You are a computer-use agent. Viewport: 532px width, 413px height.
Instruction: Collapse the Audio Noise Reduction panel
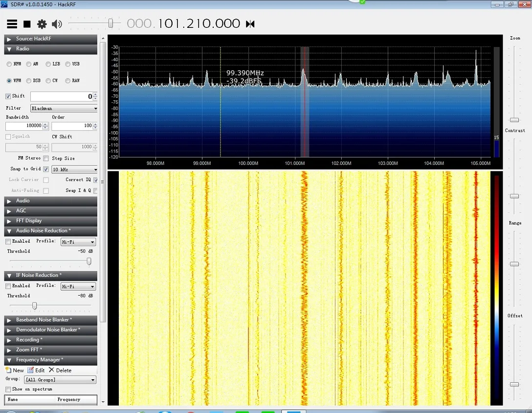50,230
